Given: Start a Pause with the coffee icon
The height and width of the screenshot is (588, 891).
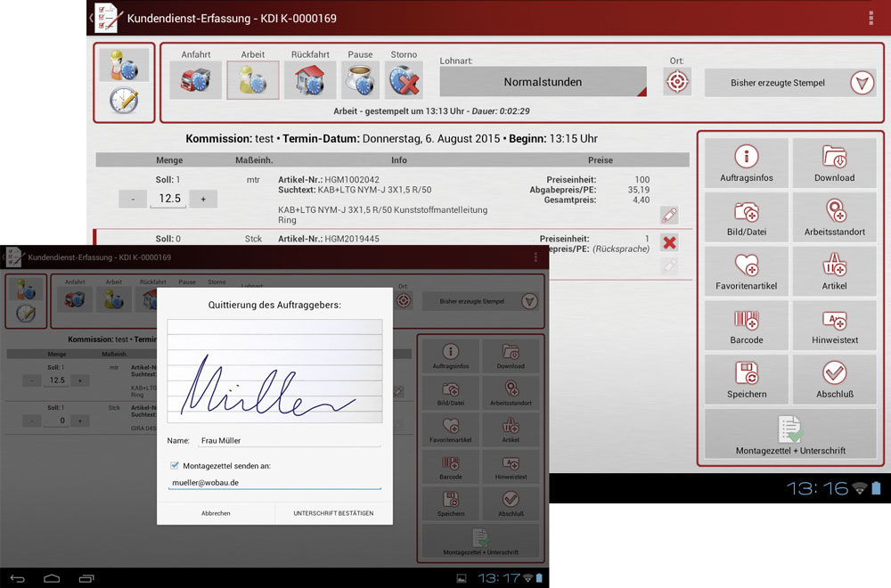Looking at the screenshot, I should [360, 80].
